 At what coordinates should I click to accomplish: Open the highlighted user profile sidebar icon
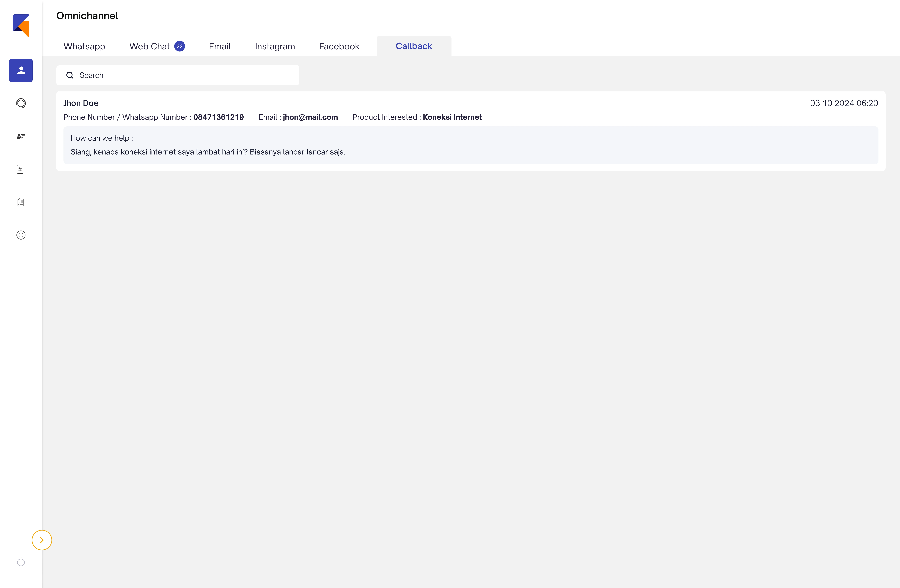[x=21, y=70]
